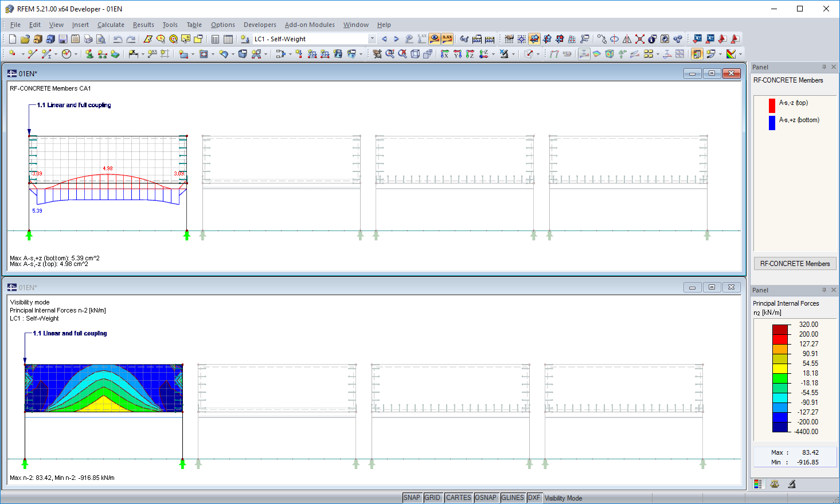Toggle GRID display in the status bar
This screenshot has height=504, width=840.
(x=433, y=498)
